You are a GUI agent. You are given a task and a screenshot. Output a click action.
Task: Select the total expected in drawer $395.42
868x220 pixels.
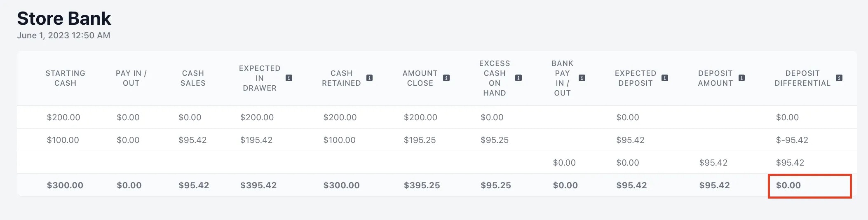[258, 185]
